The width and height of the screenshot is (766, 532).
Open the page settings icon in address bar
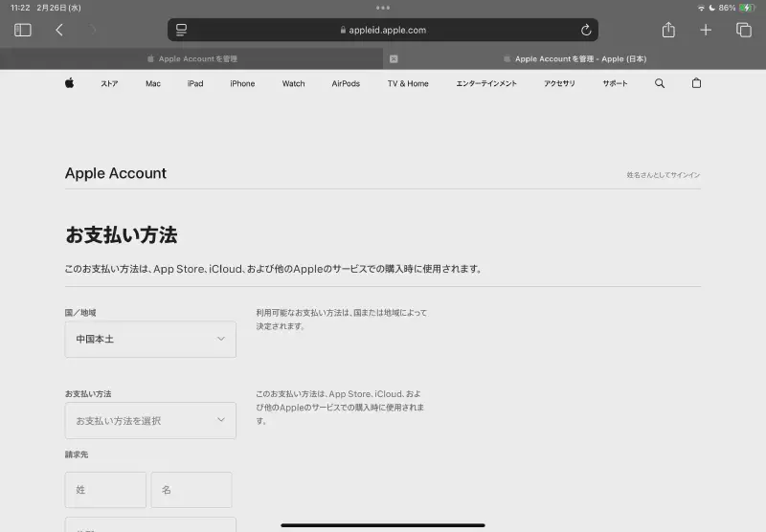pyautogui.click(x=182, y=30)
